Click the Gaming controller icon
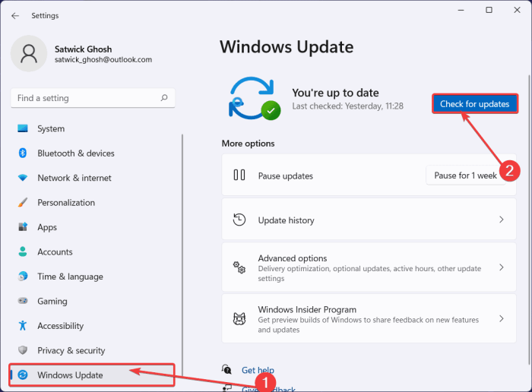The image size is (532, 392). [23, 302]
